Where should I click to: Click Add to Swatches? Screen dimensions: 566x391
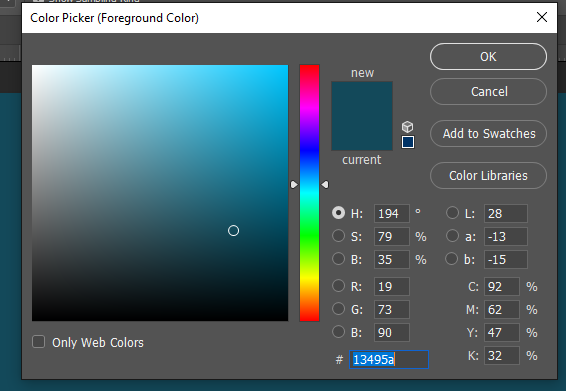(x=488, y=134)
